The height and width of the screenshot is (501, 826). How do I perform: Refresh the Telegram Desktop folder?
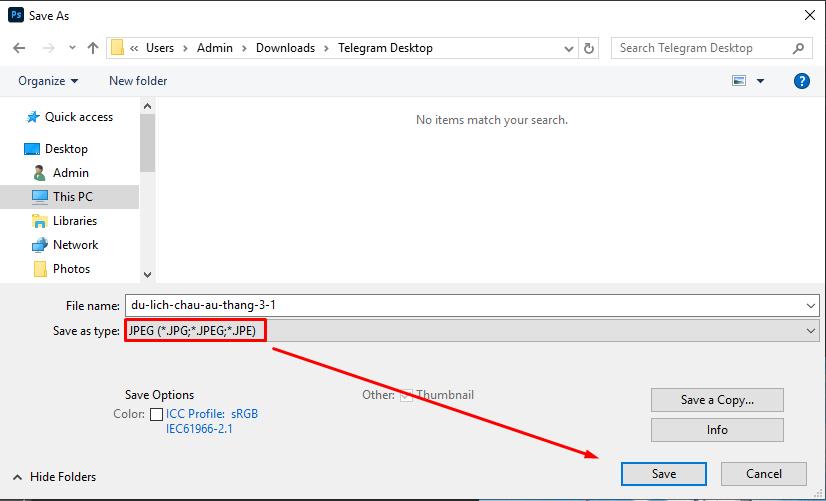(x=588, y=48)
